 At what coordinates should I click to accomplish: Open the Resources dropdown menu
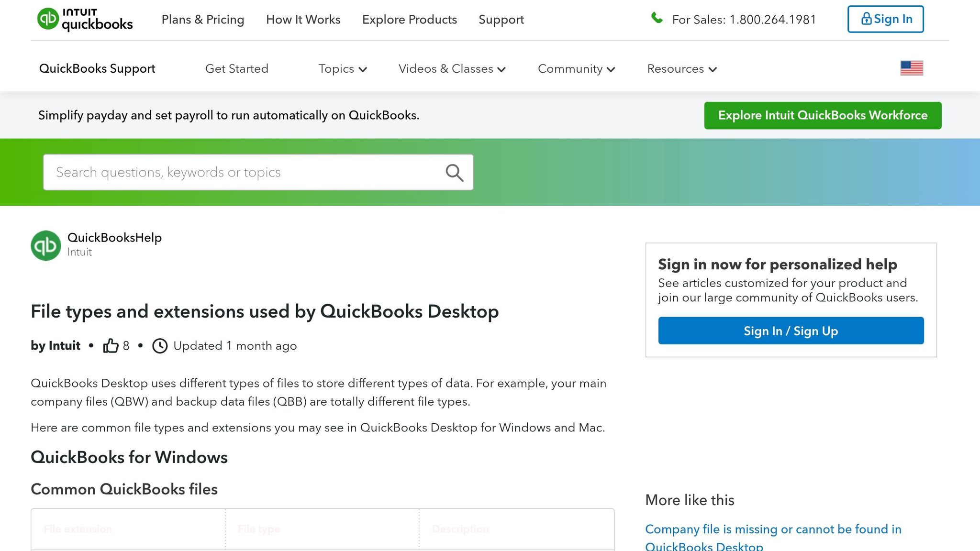point(682,69)
